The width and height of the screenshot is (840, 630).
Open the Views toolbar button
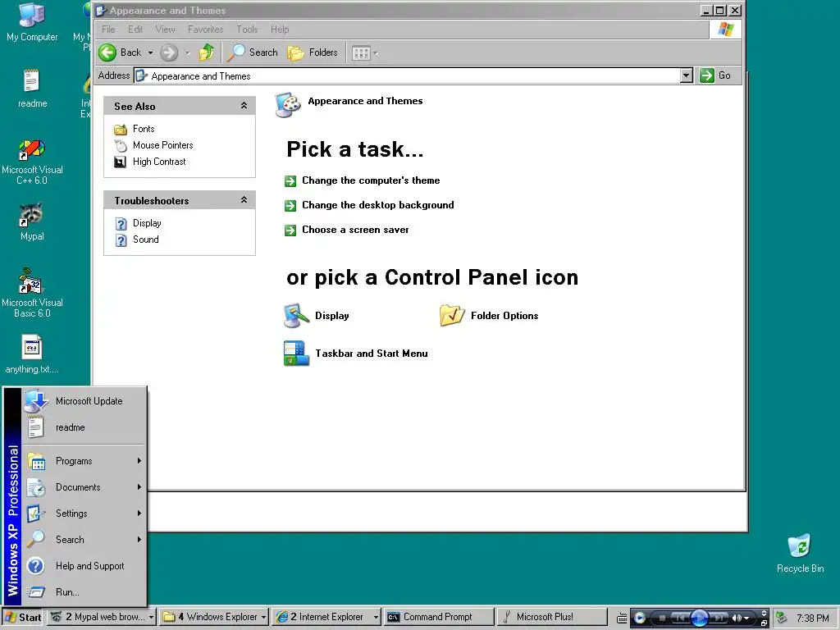coord(364,53)
